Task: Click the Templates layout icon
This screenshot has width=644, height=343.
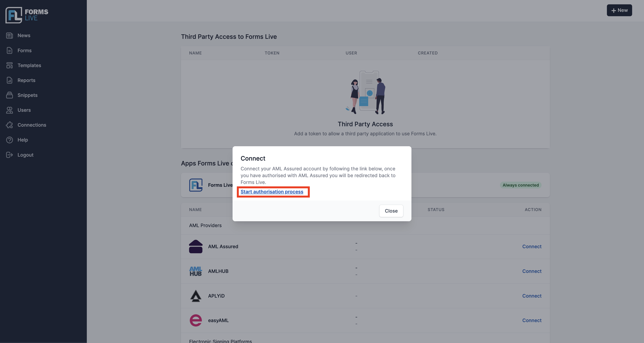Action: coord(9,65)
